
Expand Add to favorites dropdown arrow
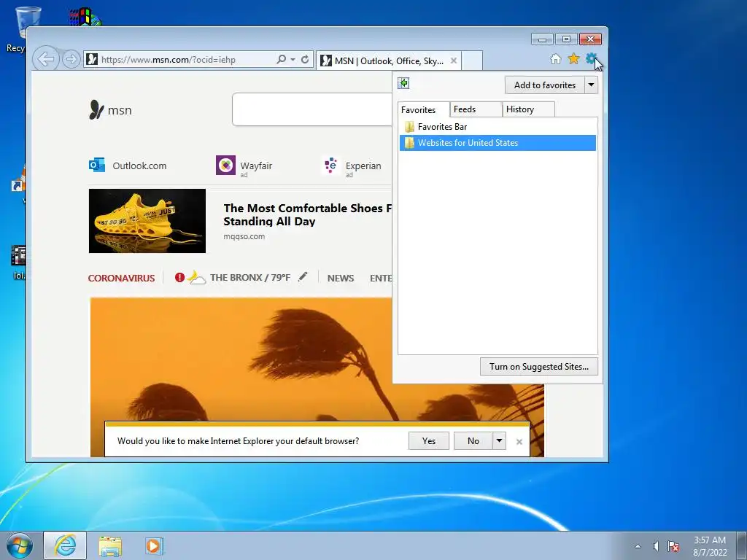coord(591,85)
